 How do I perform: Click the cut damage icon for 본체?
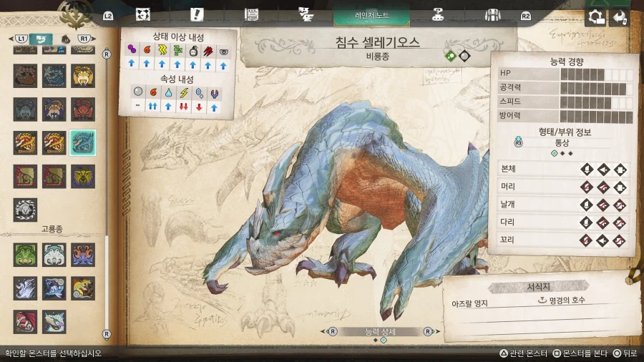587,170
